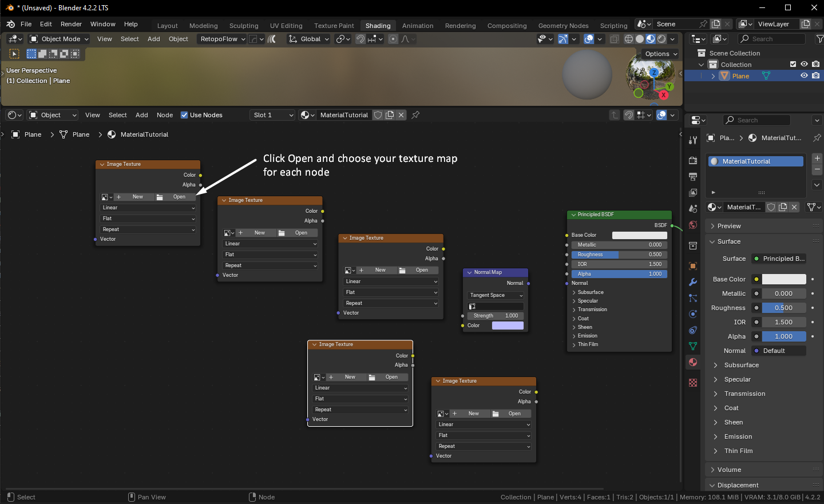Expand the Subsurface section in properties
Screen dimensions: 824x504
click(741, 365)
